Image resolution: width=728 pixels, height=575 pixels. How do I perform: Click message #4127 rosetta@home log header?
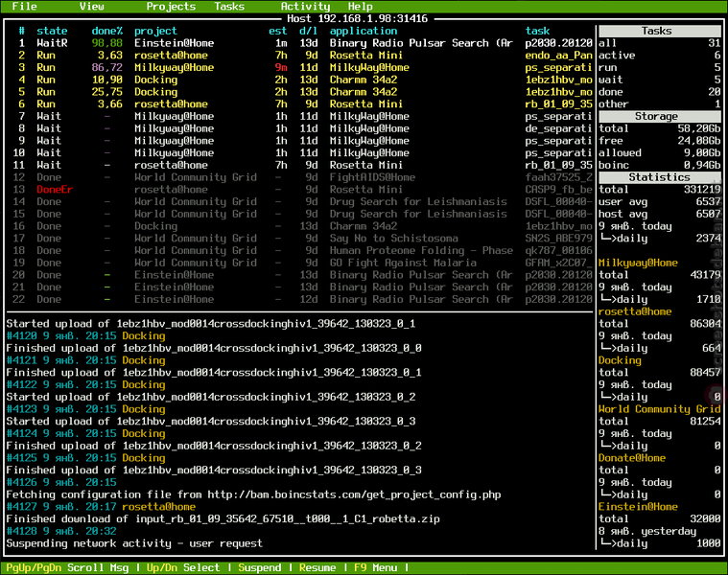click(x=101, y=507)
